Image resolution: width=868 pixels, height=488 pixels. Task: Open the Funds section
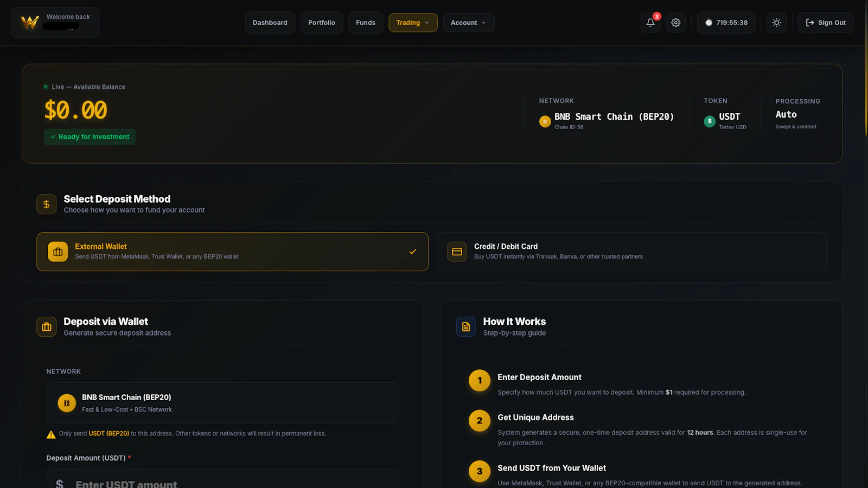click(x=366, y=23)
